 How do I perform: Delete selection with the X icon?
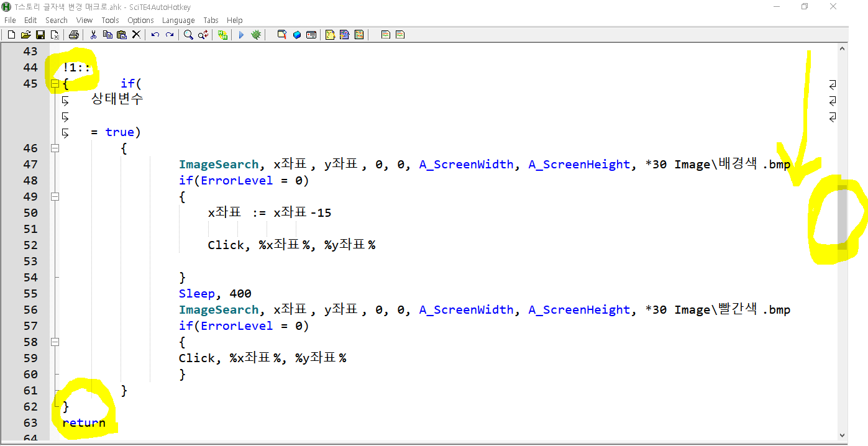coord(136,35)
